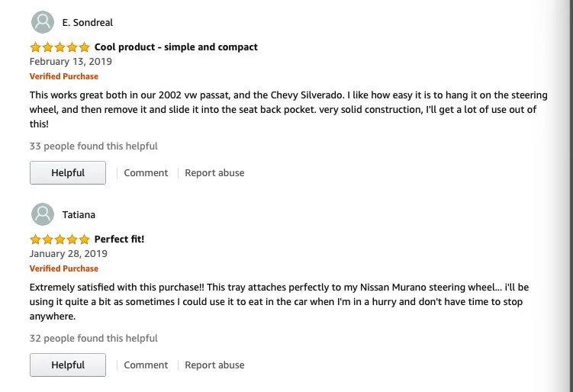Click Verified Purchase label under February 13 review
The height and width of the screenshot is (392, 573).
(x=64, y=76)
